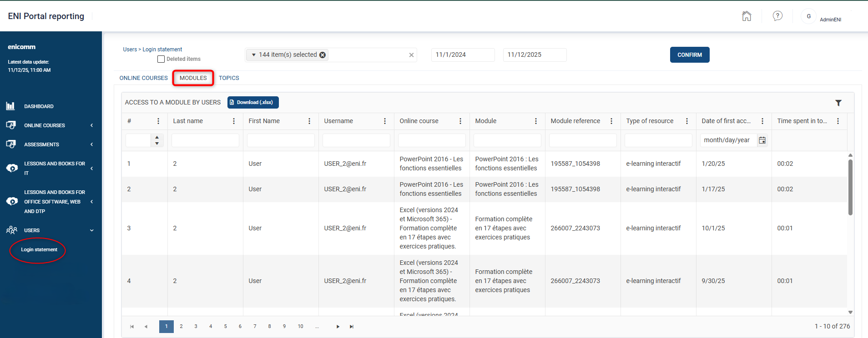Click the start date field 11/1/2024
This screenshot has height=338, width=868.
pos(463,55)
